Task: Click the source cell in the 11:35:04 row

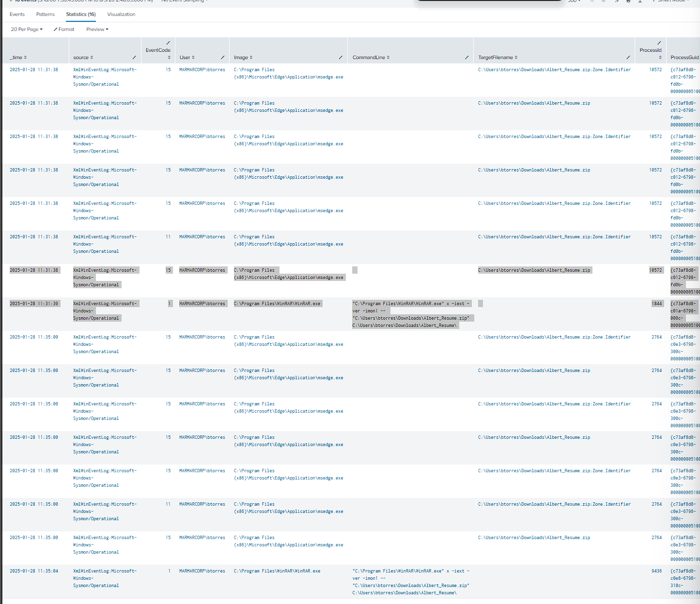Action: coord(105,578)
